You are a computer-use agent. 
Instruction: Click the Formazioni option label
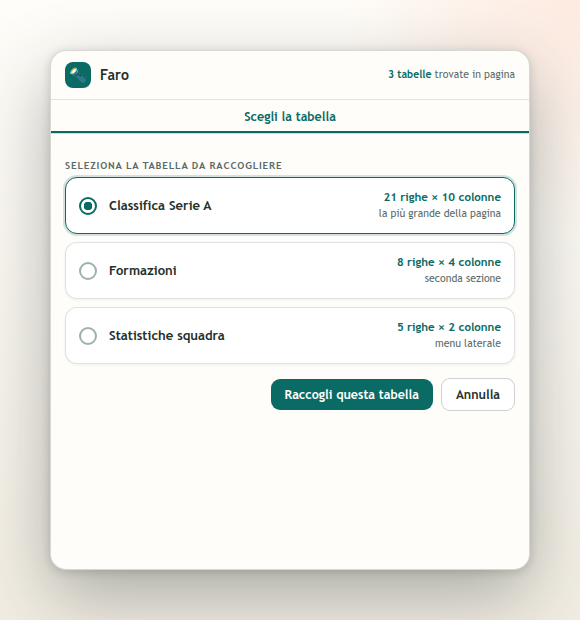(x=143, y=271)
